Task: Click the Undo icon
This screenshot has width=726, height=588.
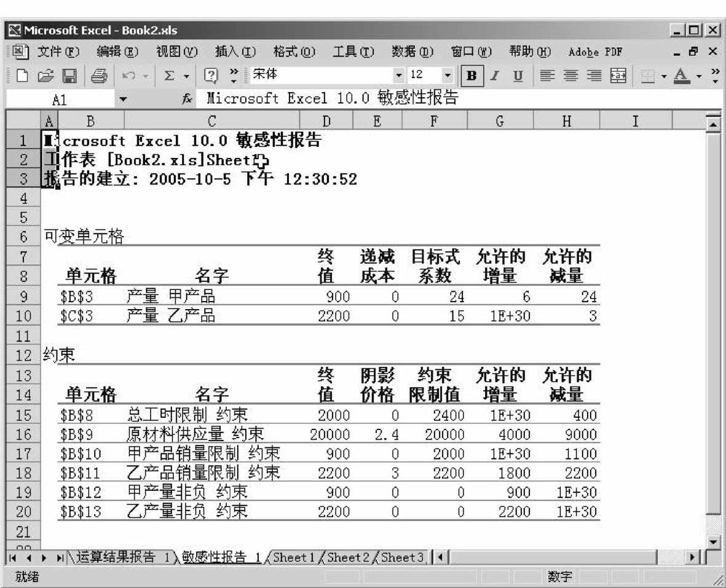Action: (x=128, y=76)
